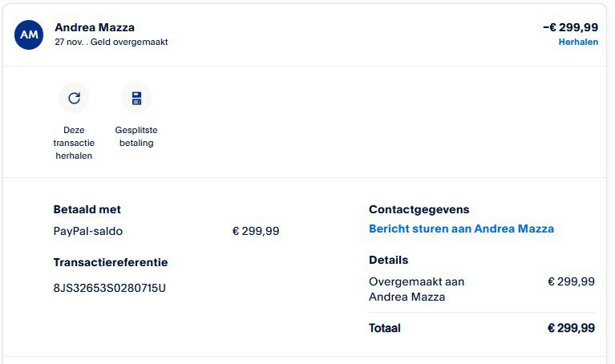Click transaction reference 8JS32653S0280715U
Screen dimensions: 615x364
109,288
